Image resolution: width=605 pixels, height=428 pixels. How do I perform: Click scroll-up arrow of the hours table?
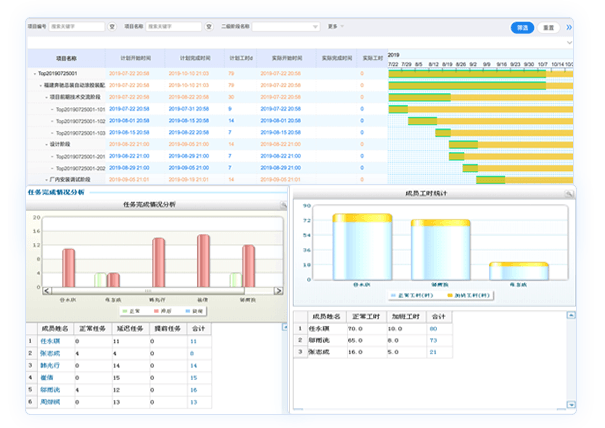click(x=571, y=316)
